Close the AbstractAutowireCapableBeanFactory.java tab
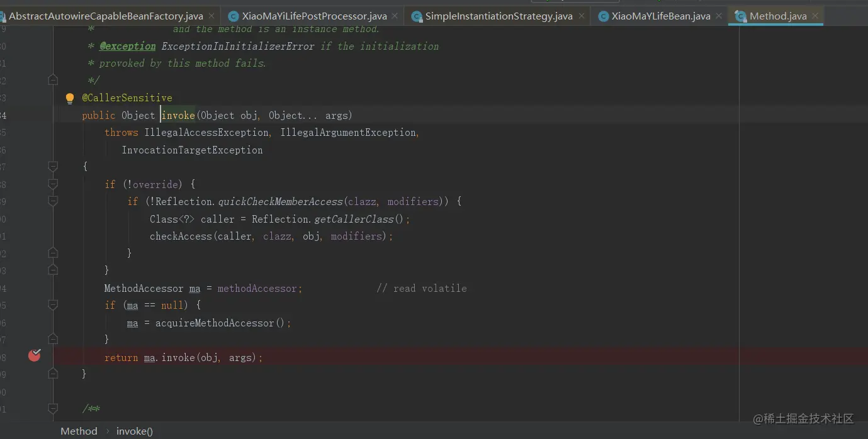 pos(211,16)
